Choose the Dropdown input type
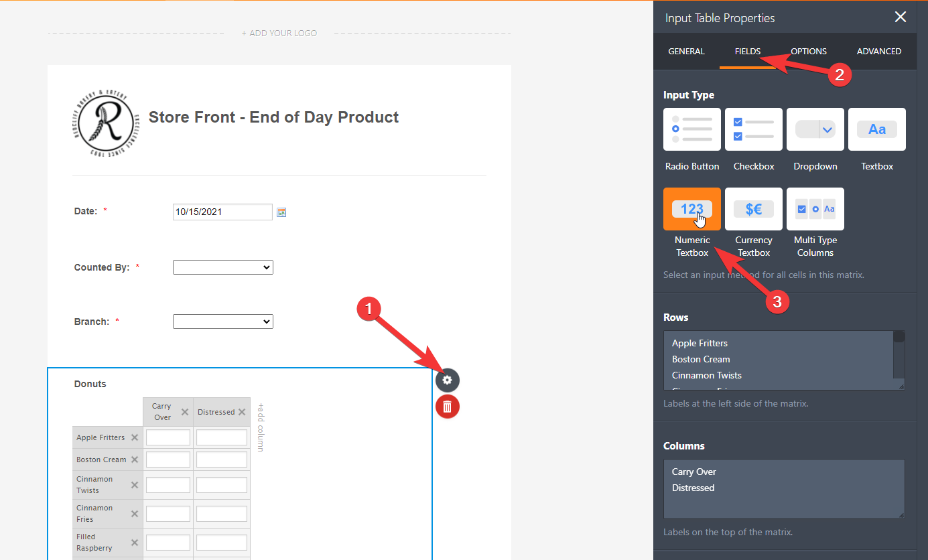The width and height of the screenshot is (928, 560). click(815, 130)
